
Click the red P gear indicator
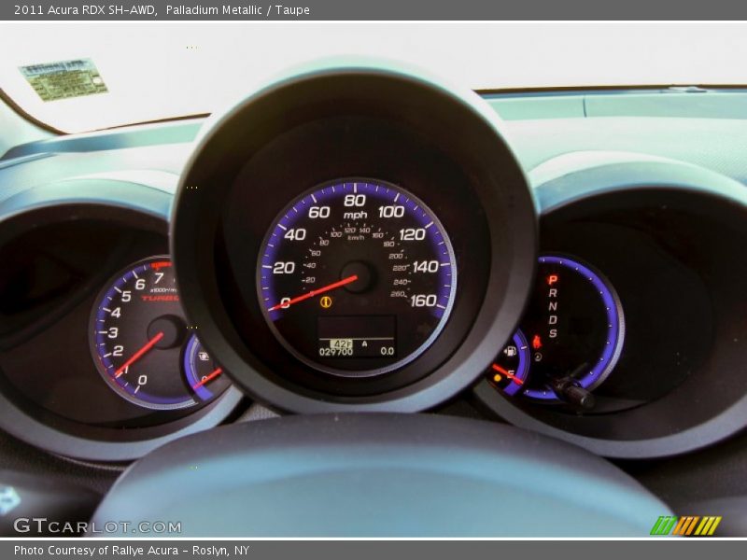pos(552,279)
